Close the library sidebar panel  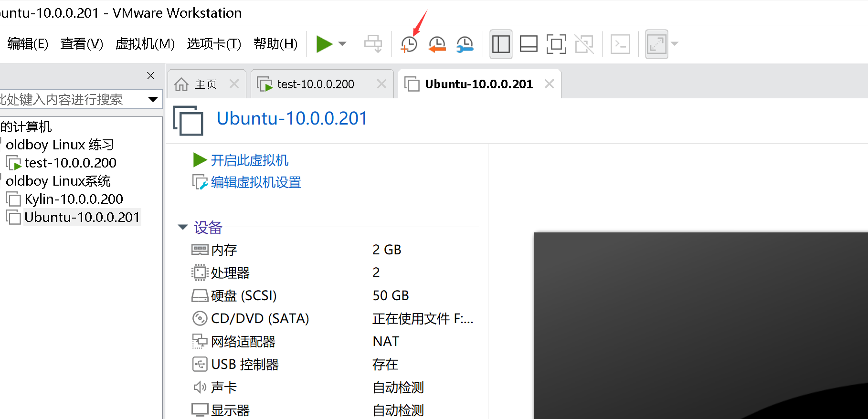coord(150,75)
